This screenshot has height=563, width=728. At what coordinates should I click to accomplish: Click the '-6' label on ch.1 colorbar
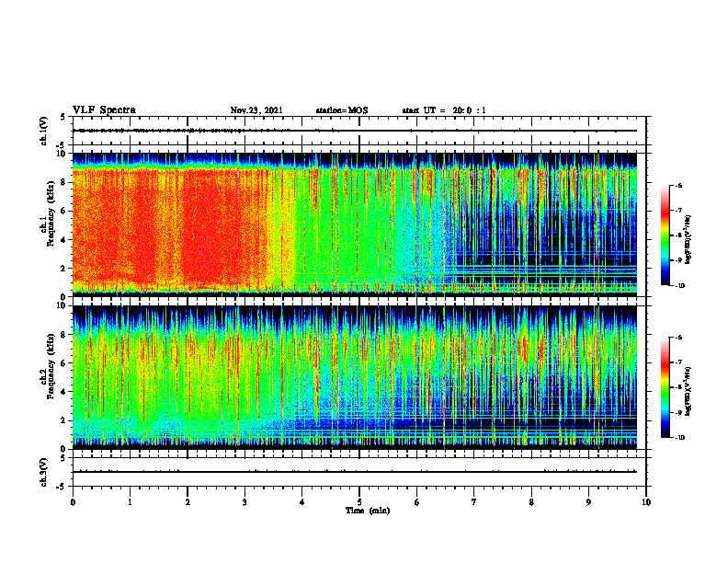pos(678,186)
